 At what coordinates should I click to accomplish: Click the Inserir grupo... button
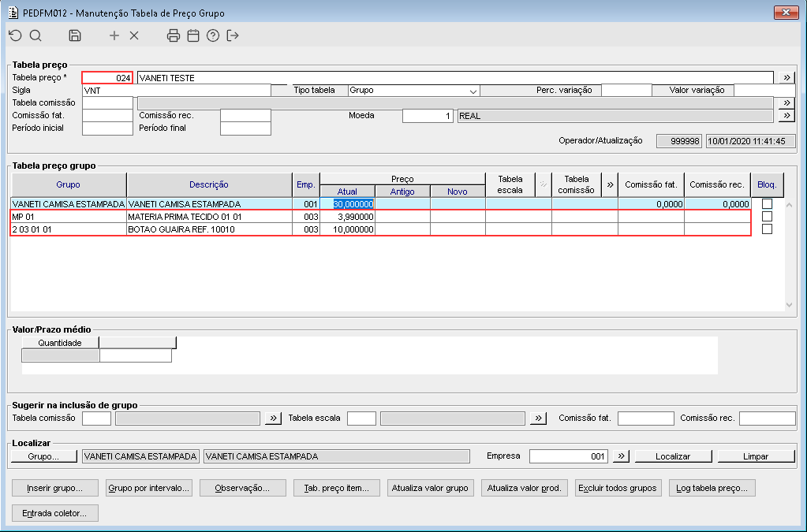(x=55, y=488)
